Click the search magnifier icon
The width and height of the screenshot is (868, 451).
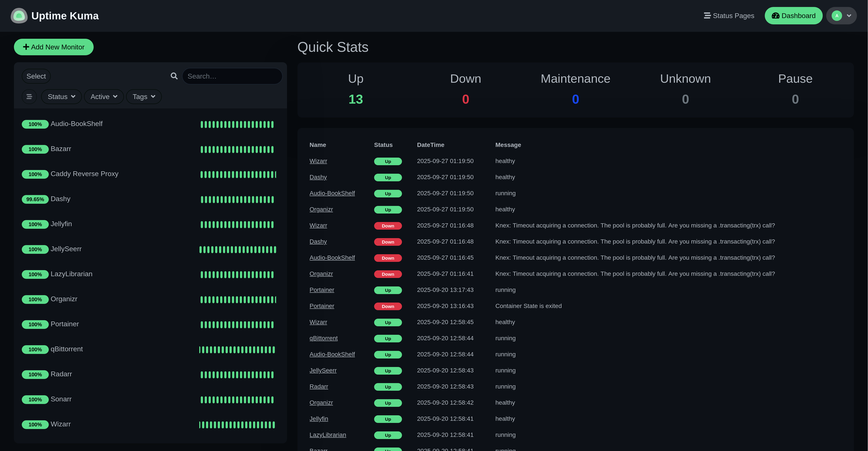click(x=174, y=76)
